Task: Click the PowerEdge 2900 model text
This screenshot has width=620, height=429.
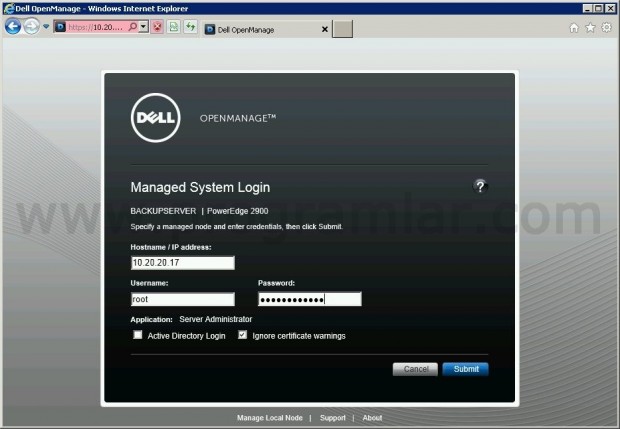Action: click(x=237, y=211)
